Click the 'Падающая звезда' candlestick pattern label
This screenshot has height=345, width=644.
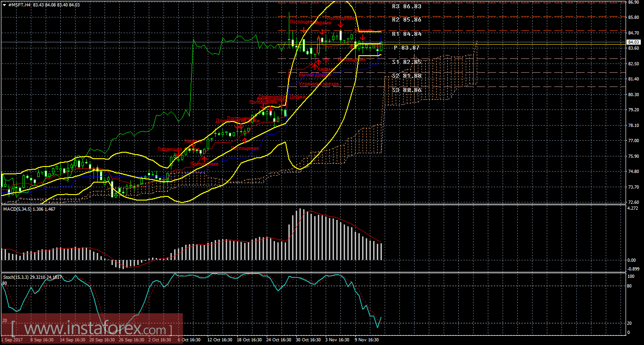pyautogui.click(x=171, y=149)
